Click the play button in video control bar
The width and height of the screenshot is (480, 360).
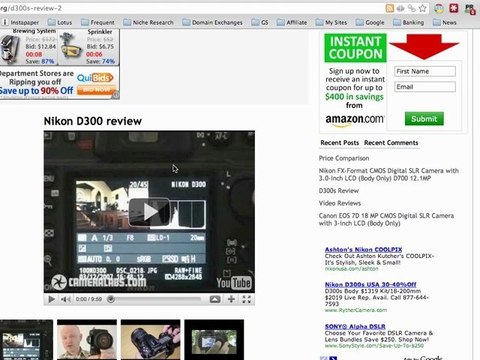coord(52,299)
